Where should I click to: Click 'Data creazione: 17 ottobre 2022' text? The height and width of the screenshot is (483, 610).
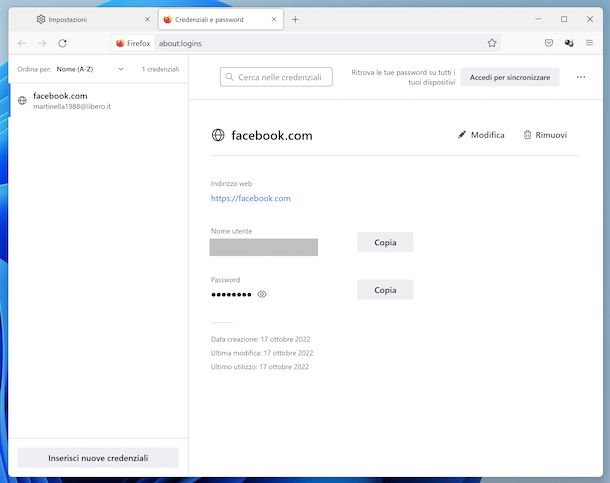[260, 339]
